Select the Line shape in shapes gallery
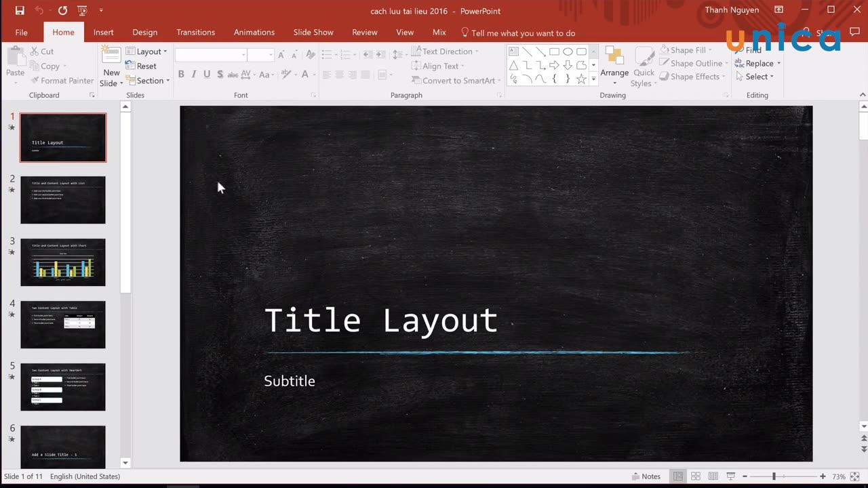Image resolution: width=868 pixels, height=488 pixels. (x=527, y=52)
